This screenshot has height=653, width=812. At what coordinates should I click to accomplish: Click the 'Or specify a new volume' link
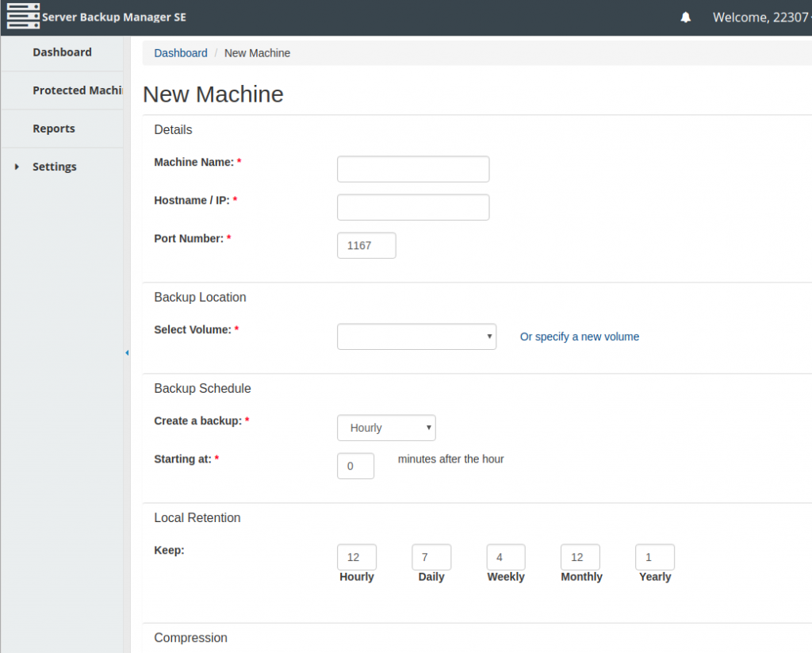tap(579, 336)
